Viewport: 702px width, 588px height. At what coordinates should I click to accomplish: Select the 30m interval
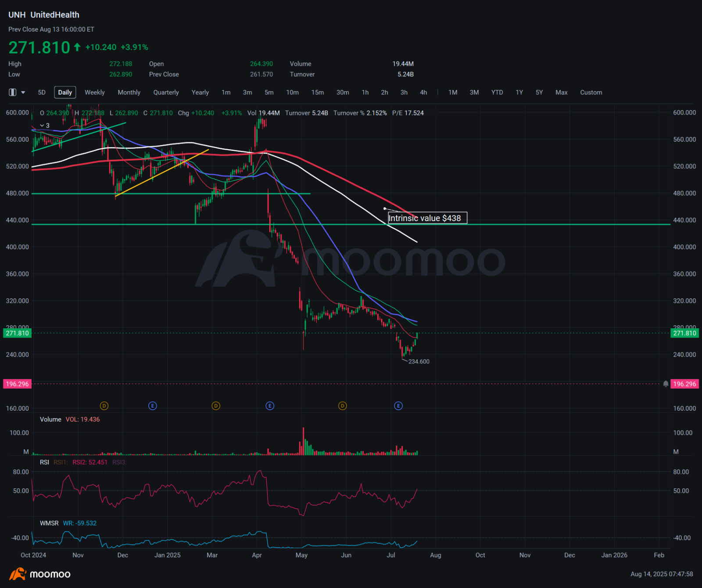click(x=343, y=93)
